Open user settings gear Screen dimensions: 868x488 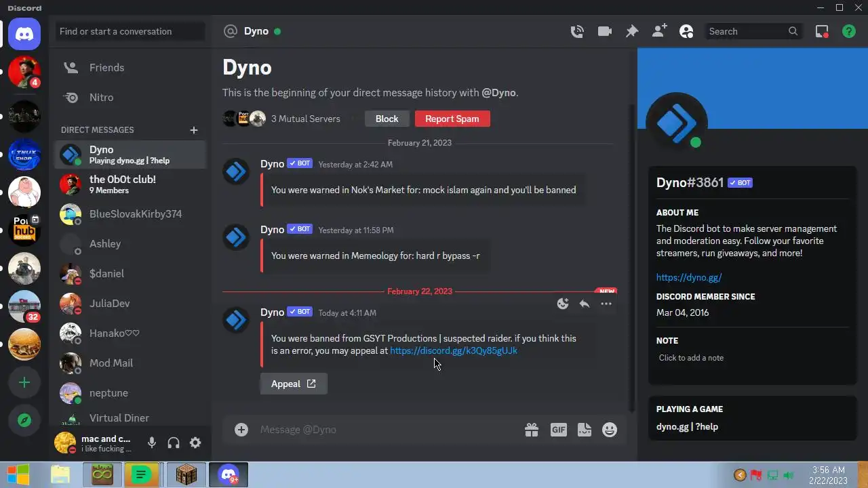195,443
